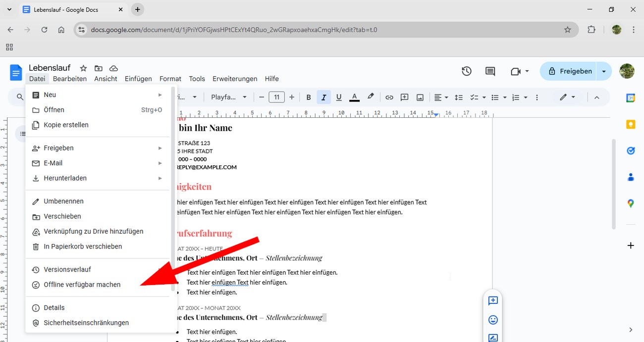Select 'Kopie erstellen' in Datei menu
This screenshot has height=342, width=644.
click(65, 125)
